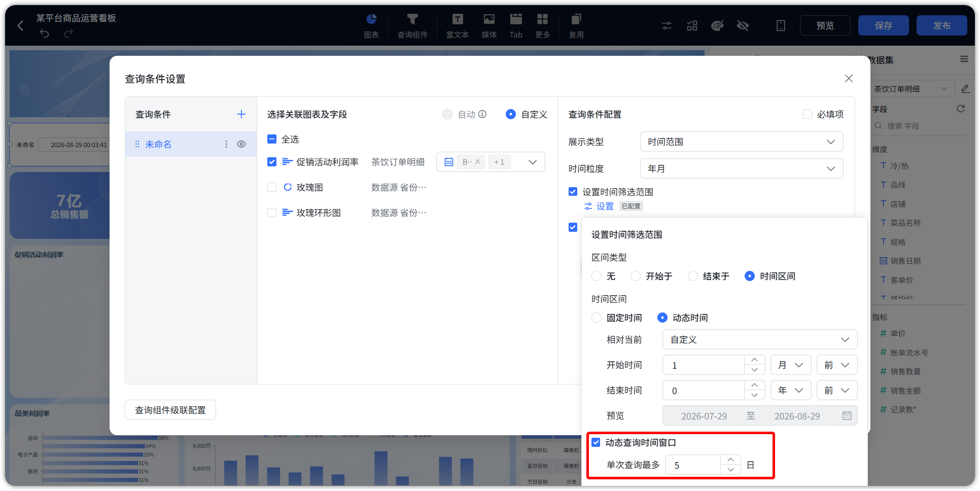
Task: Remove the B·· field tag
Action: pyautogui.click(x=477, y=162)
